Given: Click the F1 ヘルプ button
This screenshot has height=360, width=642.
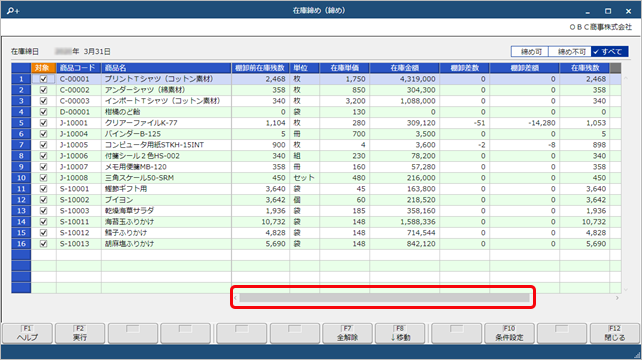Looking at the screenshot, I should 27,333.
